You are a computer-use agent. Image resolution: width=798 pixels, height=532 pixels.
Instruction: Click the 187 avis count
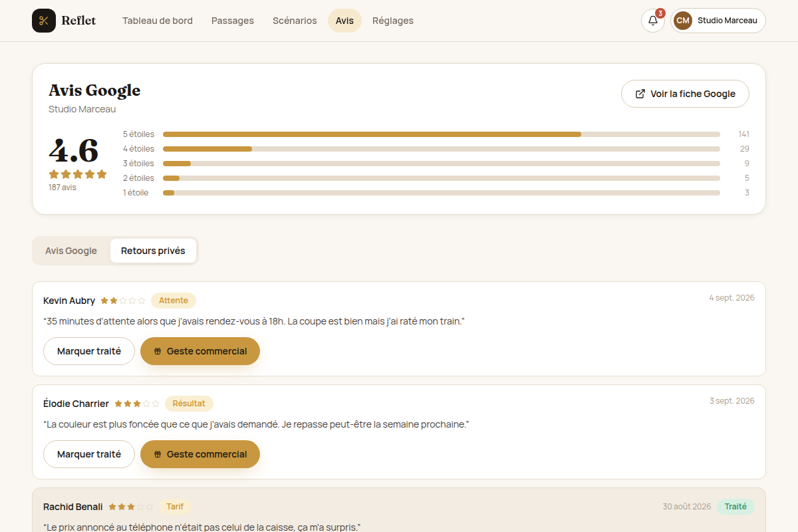63,188
